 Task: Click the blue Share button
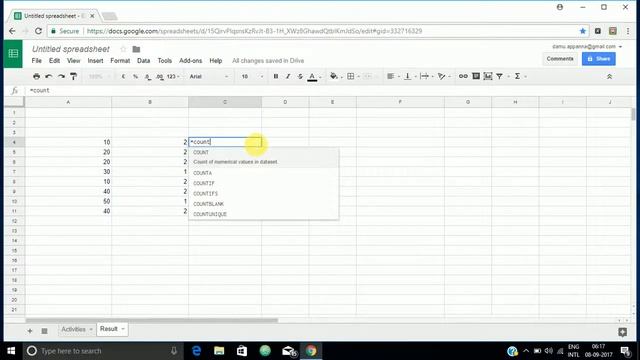(x=598, y=59)
